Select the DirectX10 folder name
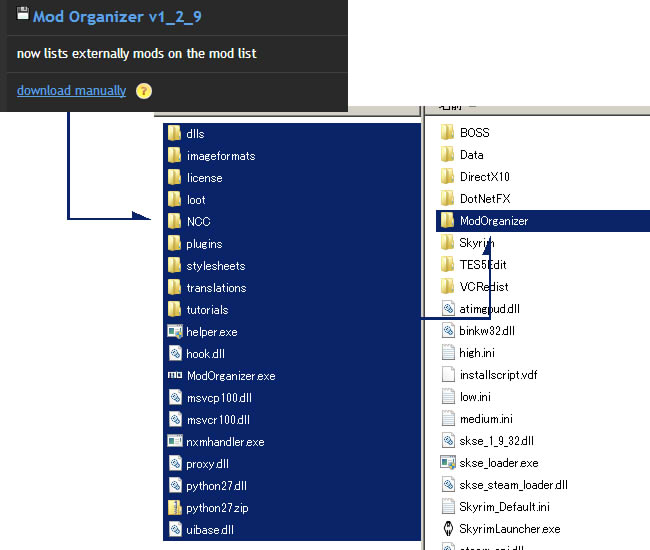Viewport: 650px width, 550px height. click(485, 177)
